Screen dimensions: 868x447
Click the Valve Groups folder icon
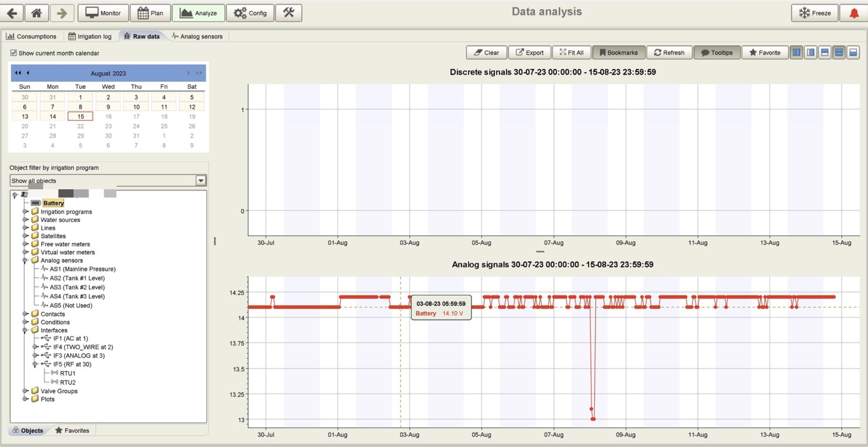pyautogui.click(x=35, y=391)
